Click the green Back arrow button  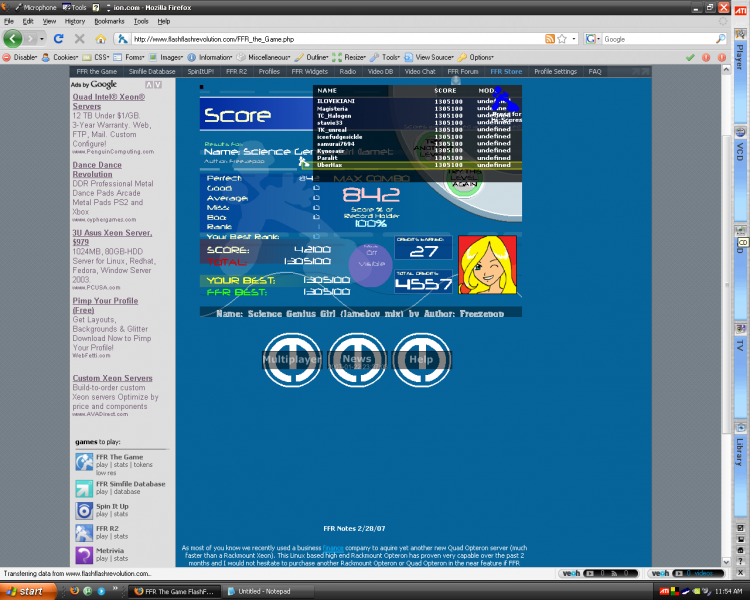click(13, 38)
